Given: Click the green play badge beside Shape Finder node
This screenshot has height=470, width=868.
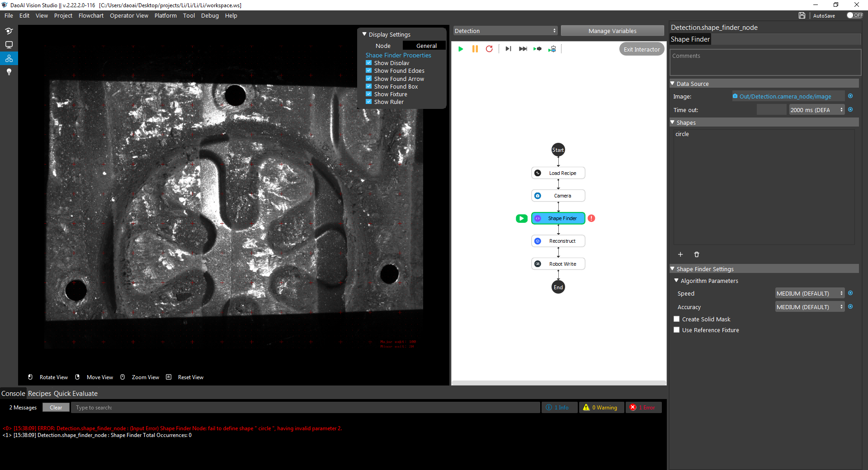Looking at the screenshot, I should (522, 218).
